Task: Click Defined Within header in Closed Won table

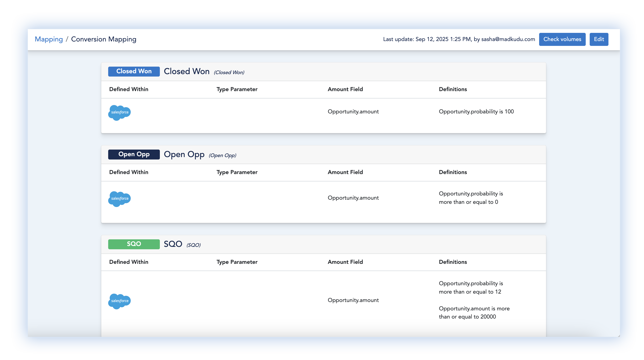Action: click(x=128, y=89)
